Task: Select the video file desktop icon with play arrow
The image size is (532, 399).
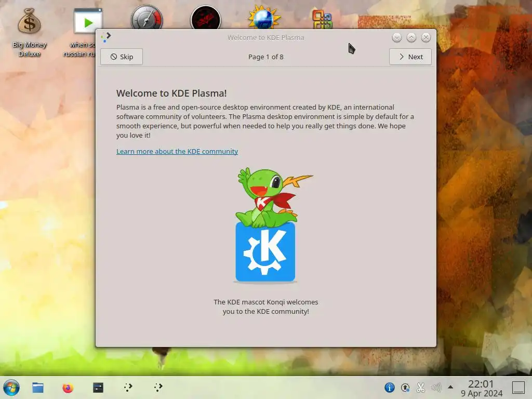Action: pos(87,21)
